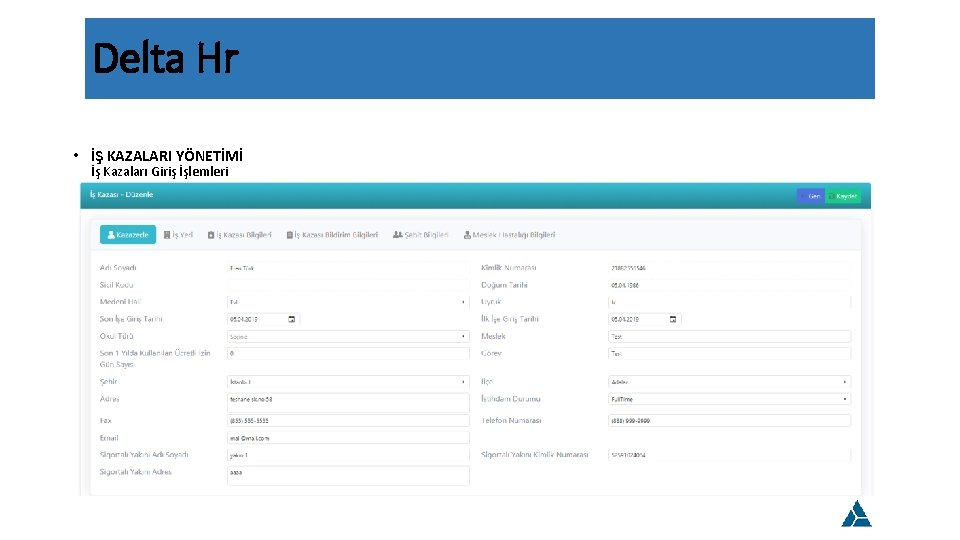
Task: Click the Uyruk field
Action: pyautogui.click(x=729, y=302)
